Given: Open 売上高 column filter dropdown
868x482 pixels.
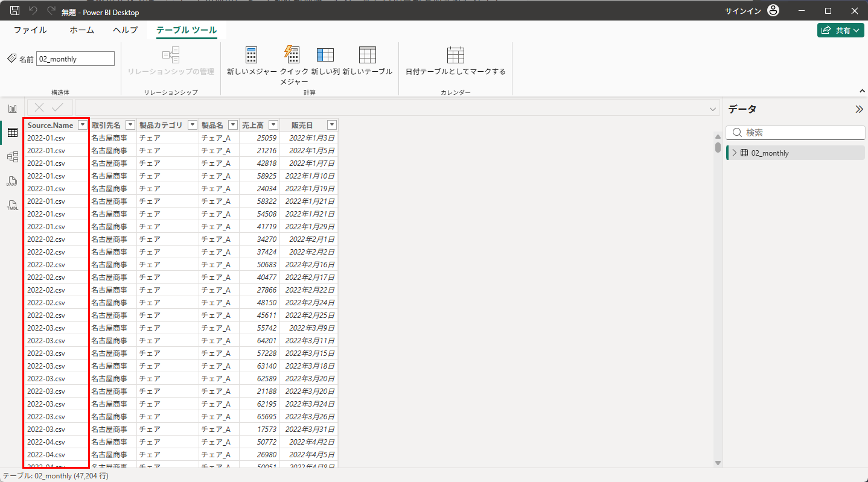Looking at the screenshot, I should [273, 125].
